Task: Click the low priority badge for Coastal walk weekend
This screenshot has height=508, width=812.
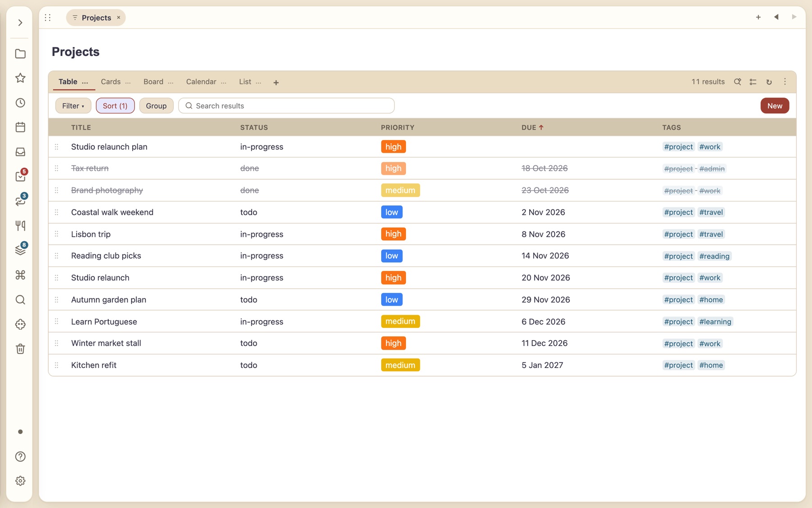Action: pyautogui.click(x=392, y=212)
